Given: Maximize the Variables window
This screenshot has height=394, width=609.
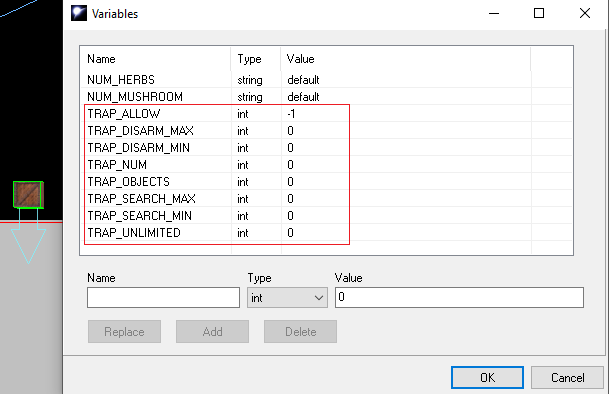Looking at the screenshot, I should [539, 14].
